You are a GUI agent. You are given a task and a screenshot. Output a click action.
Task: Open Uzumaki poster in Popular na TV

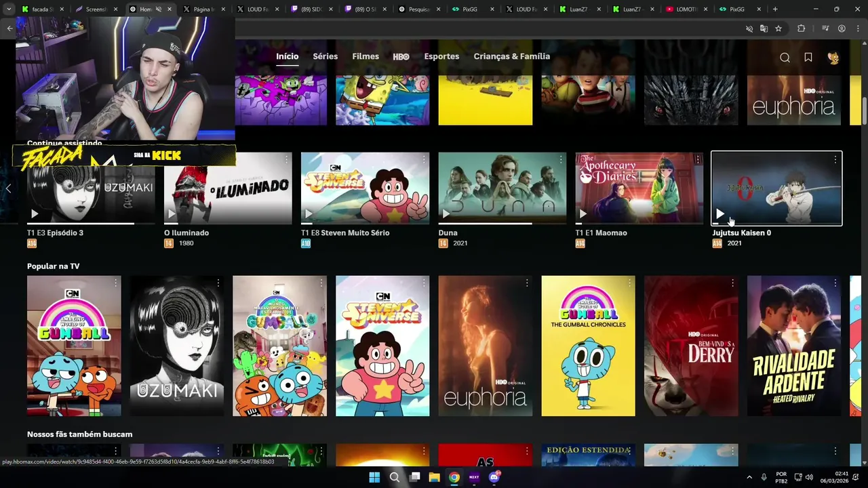177,346
